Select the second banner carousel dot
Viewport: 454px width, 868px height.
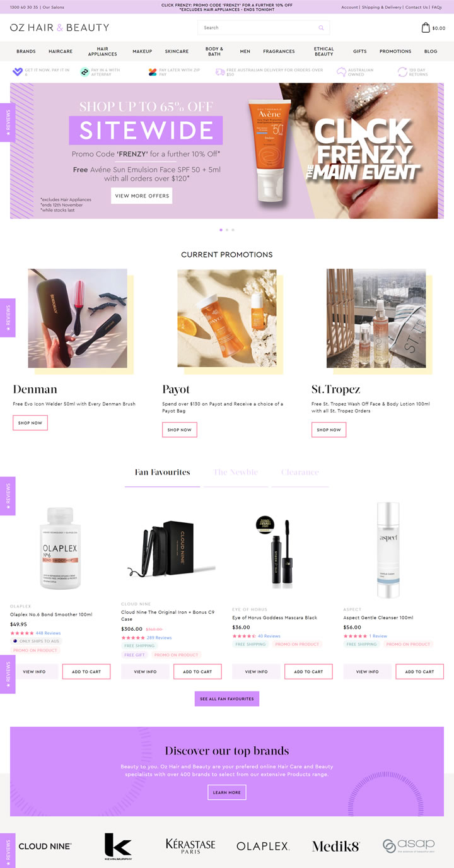(x=227, y=230)
